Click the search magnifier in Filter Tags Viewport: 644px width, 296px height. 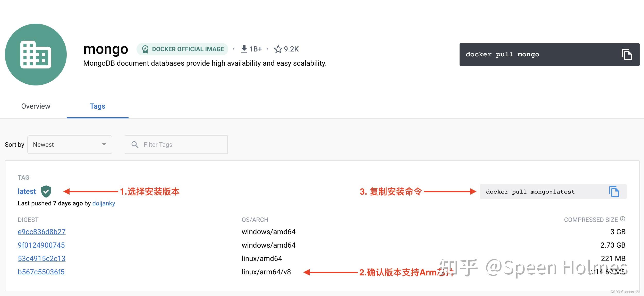[135, 144]
